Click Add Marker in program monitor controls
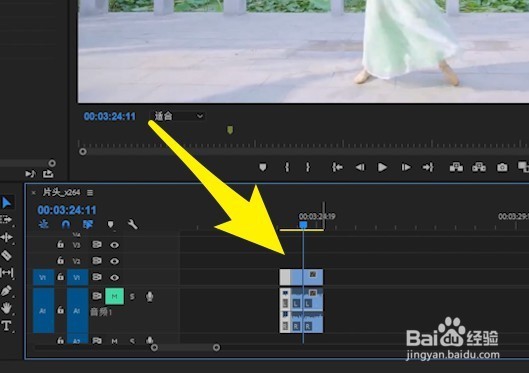Screen dimensions: 529x373 [262, 167]
